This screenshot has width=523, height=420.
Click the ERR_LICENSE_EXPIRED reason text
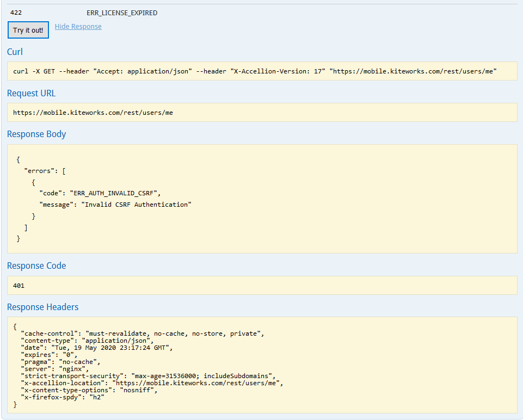tap(122, 13)
